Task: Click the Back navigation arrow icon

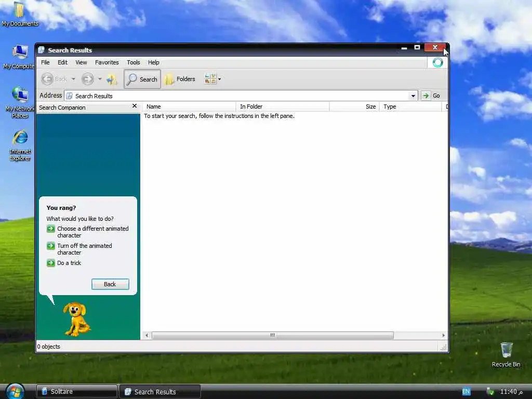Action: tap(47, 79)
